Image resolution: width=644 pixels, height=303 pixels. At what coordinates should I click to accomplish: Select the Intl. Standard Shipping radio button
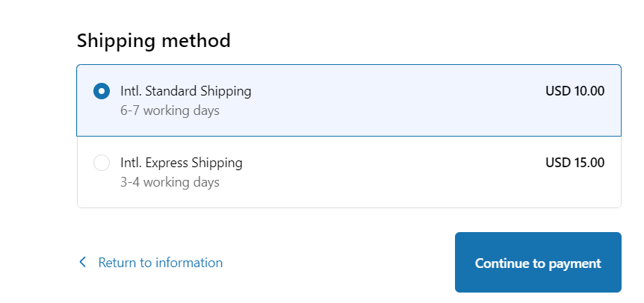pos(102,91)
